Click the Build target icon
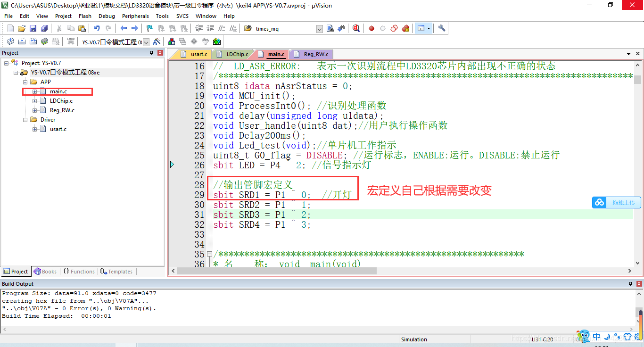The height and width of the screenshot is (347, 644). pyautogui.click(x=22, y=41)
